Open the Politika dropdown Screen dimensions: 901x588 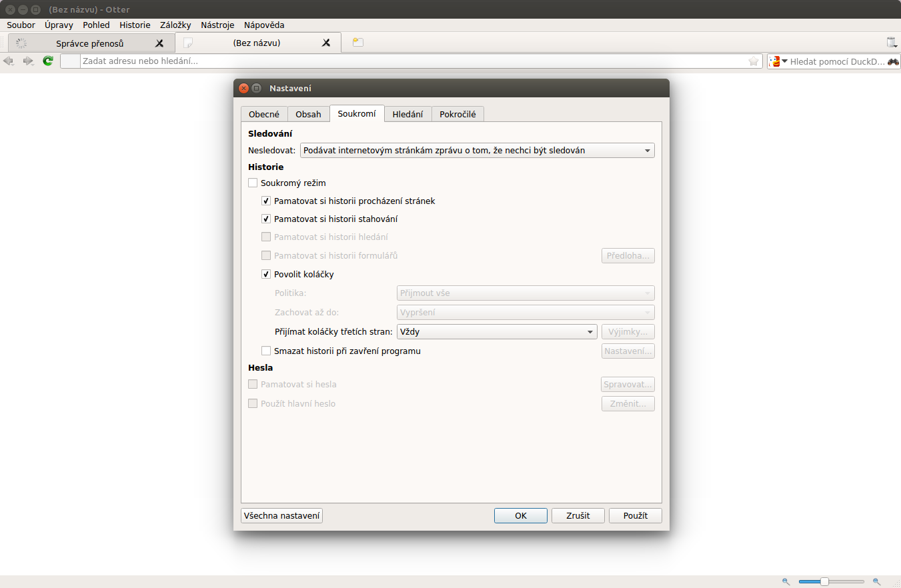coord(526,293)
